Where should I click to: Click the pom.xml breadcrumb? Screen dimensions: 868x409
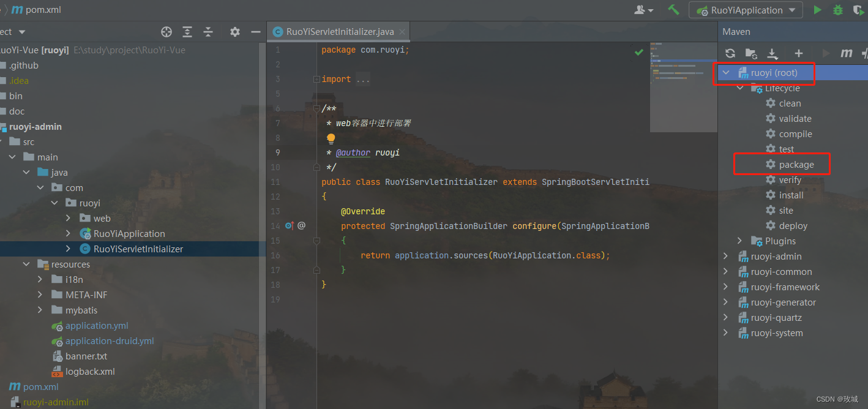36,10
